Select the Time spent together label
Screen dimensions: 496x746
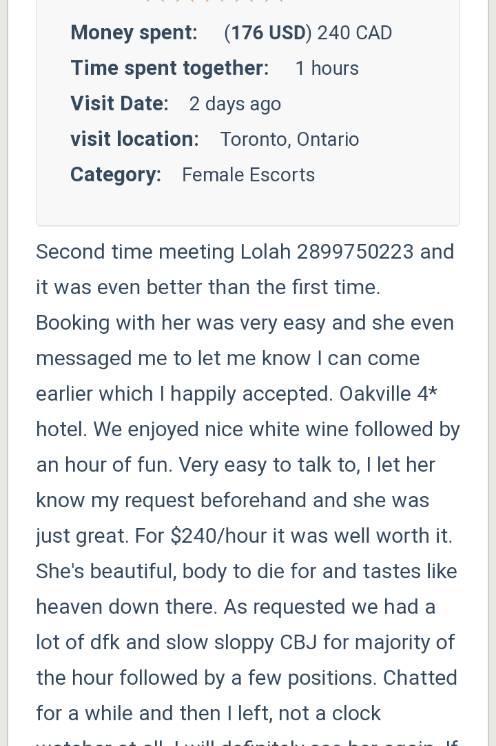pos(170,68)
